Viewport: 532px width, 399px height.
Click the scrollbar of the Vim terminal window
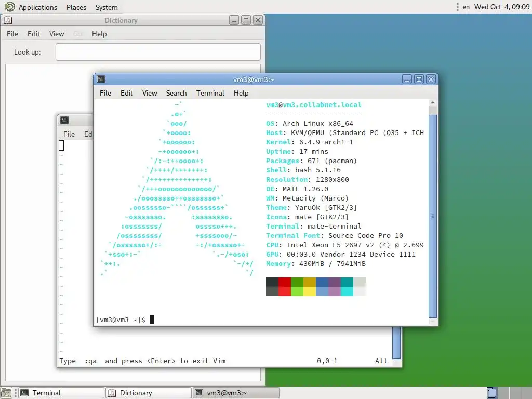[396, 343]
